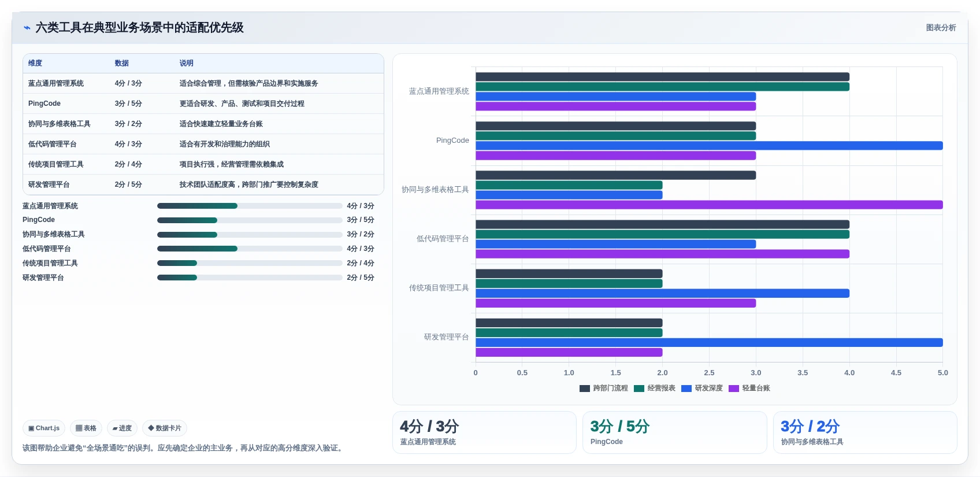Select the 数据卡片 tag
Image resolution: width=980 pixels, height=477 pixels.
pos(165,428)
